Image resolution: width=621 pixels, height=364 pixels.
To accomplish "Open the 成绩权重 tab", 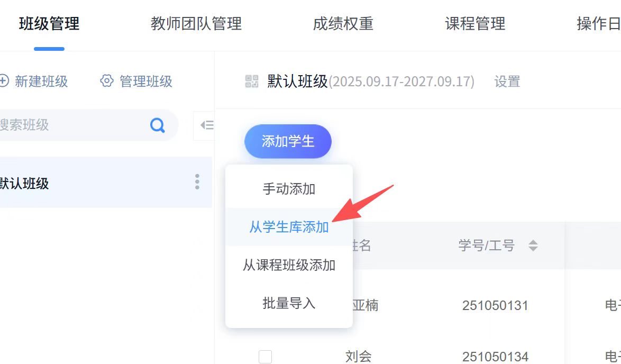I will [x=343, y=24].
